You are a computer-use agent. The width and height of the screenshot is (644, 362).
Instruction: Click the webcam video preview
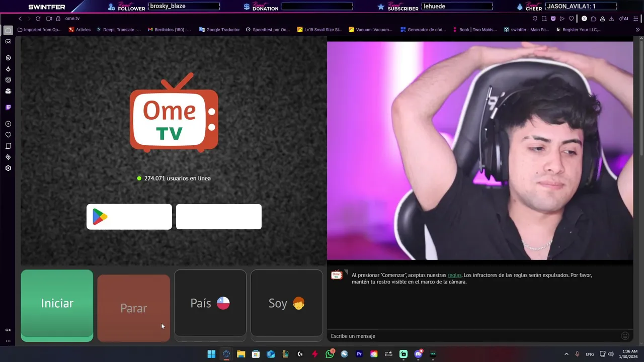point(480,150)
